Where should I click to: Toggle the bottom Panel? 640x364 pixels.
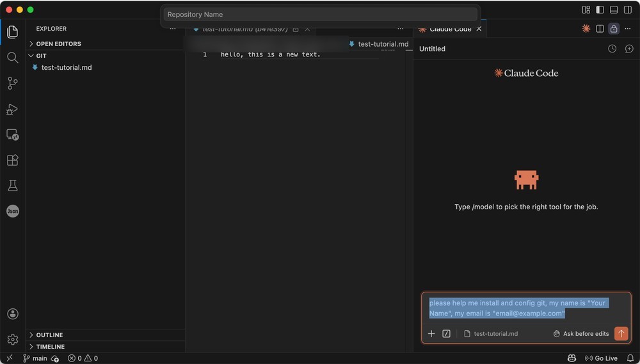point(614,10)
